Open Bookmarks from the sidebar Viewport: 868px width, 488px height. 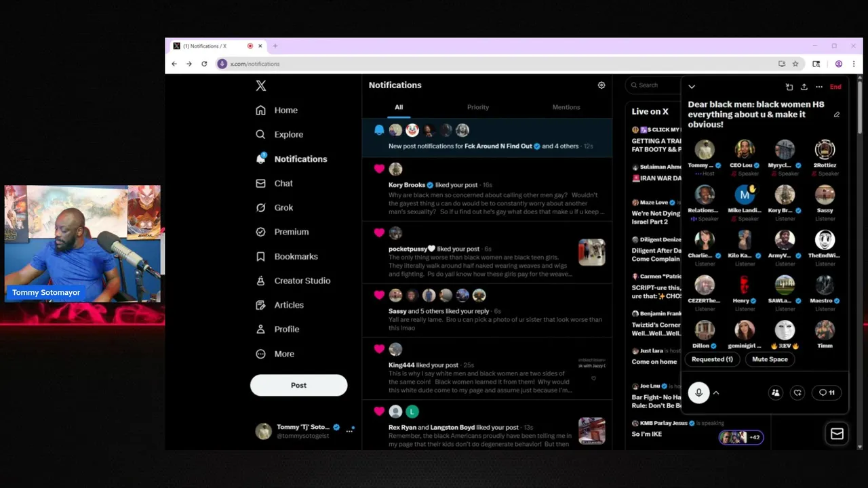coord(287,256)
